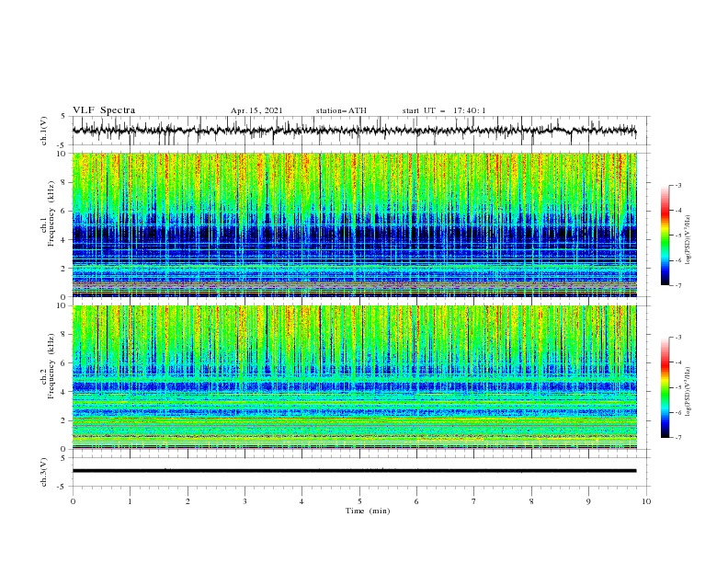
Task: Click the "ch.1(V)" axis label
Action: (44, 131)
